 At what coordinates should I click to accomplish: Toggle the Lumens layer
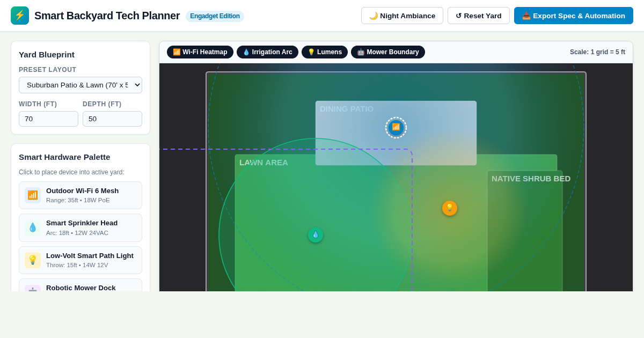[x=325, y=52]
